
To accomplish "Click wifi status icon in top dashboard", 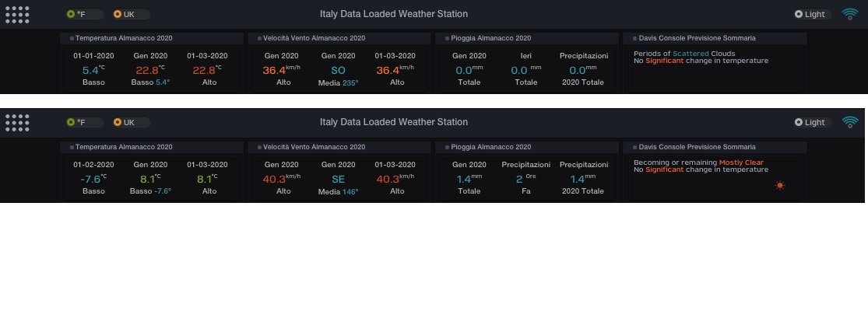I will (x=850, y=14).
